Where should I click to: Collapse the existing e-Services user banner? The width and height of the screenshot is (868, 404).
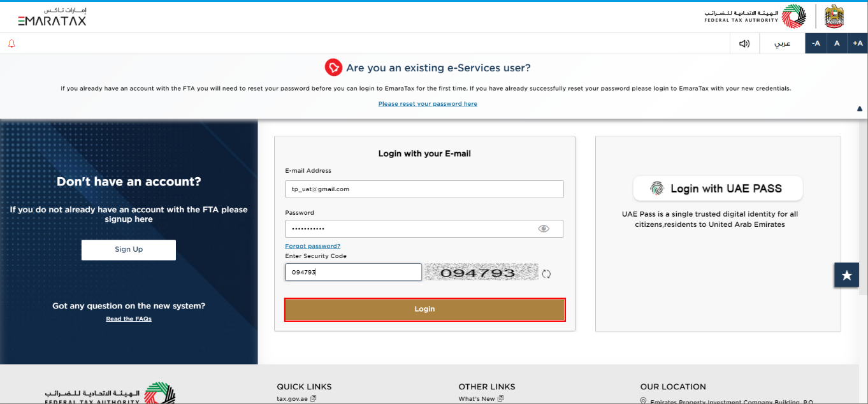[860, 109]
